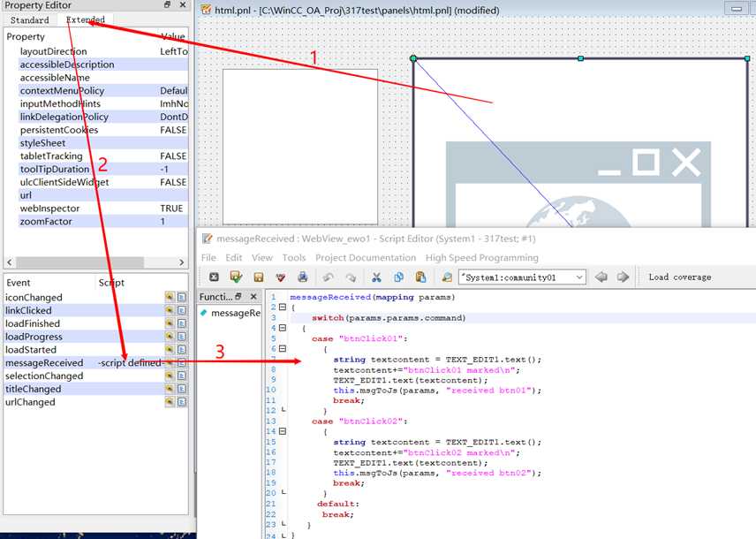Open script edit icon for urlChanged event
Image resolution: width=756 pixels, height=539 pixels.
(182, 401)
